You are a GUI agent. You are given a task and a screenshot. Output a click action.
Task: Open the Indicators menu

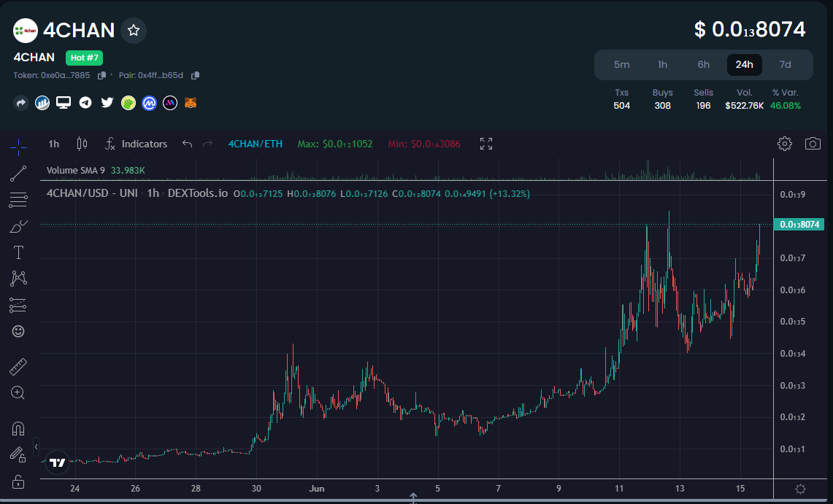pyautogui.click(x=136, y=144)
